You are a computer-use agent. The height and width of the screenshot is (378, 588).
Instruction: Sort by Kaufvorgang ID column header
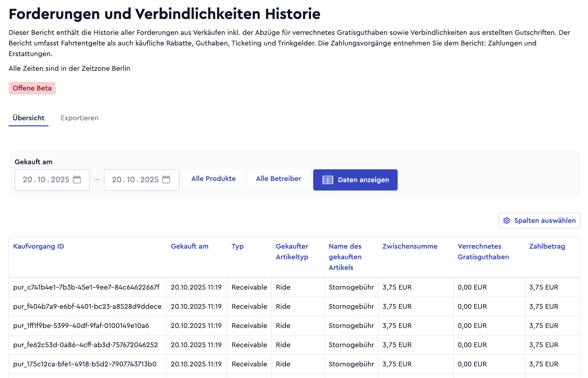click(38, 246)
